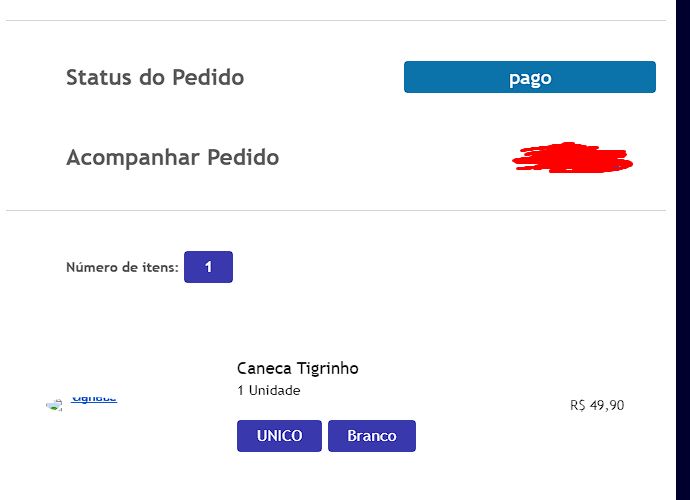Open the truncated blue underlined link
This screenshot has width=690, height=500.
pos(94,399)
